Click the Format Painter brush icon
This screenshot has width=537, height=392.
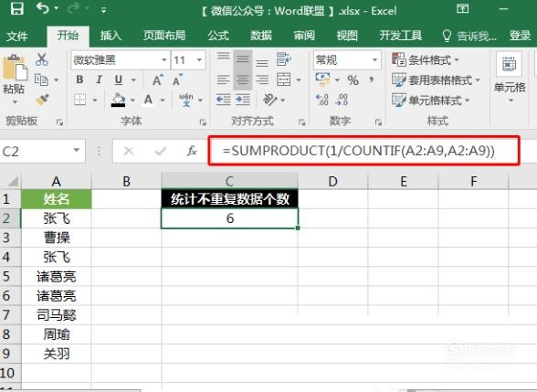(x=42, y=100)
